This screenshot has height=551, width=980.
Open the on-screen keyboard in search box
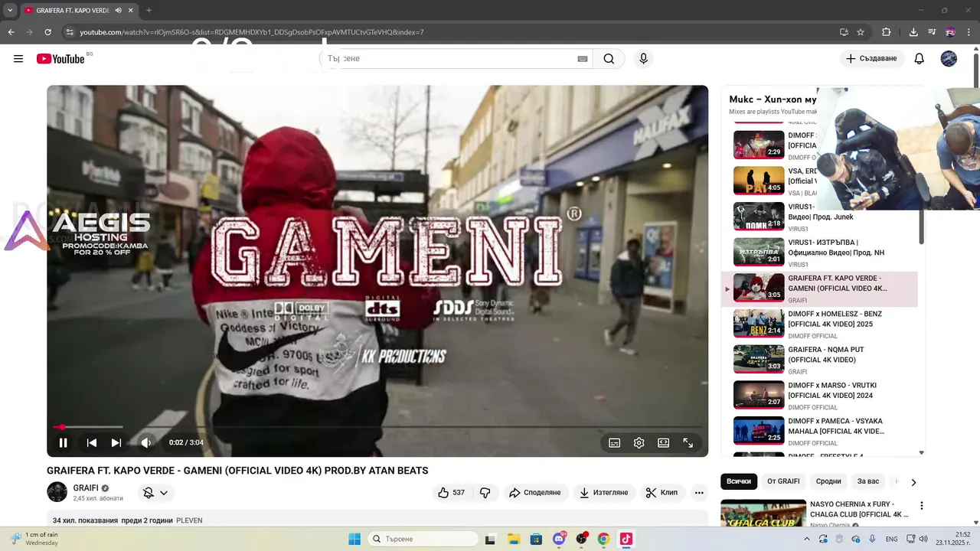tap(583, 59)
